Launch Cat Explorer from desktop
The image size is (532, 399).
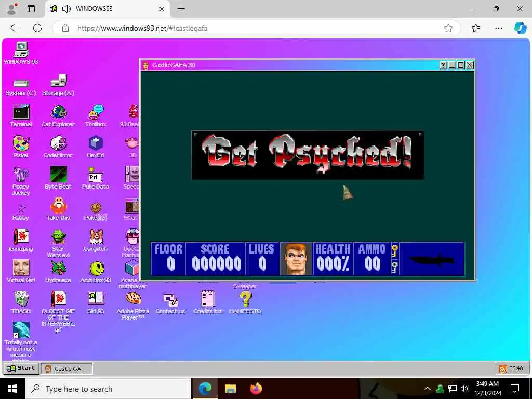58,116
